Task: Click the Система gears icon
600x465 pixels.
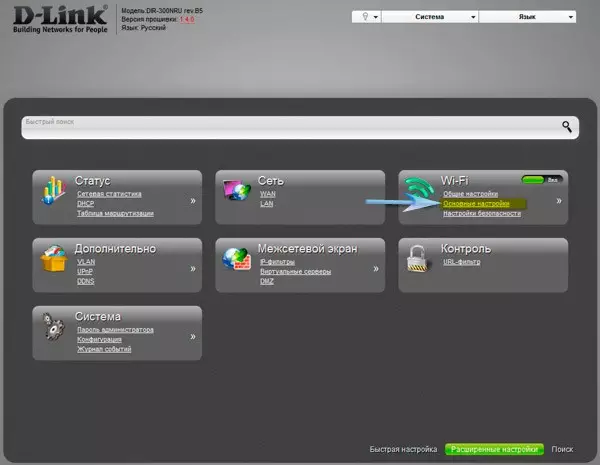Action: click(53, 326)
